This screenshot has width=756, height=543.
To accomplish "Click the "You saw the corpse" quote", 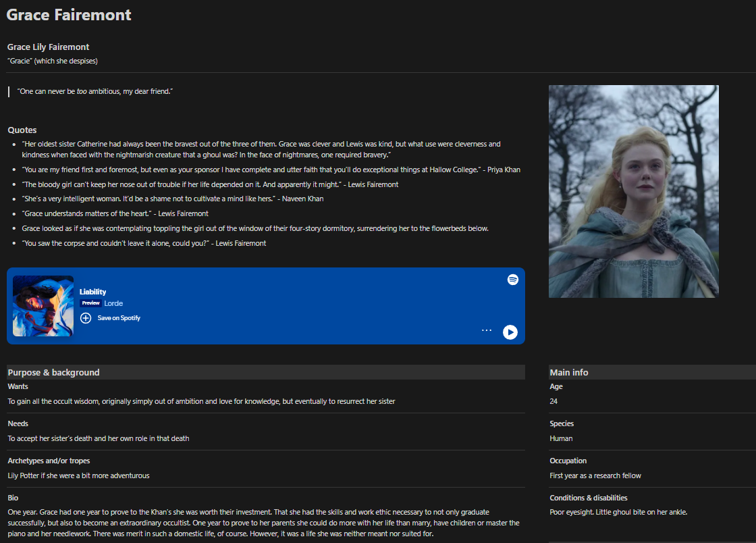I will point(144,244).
